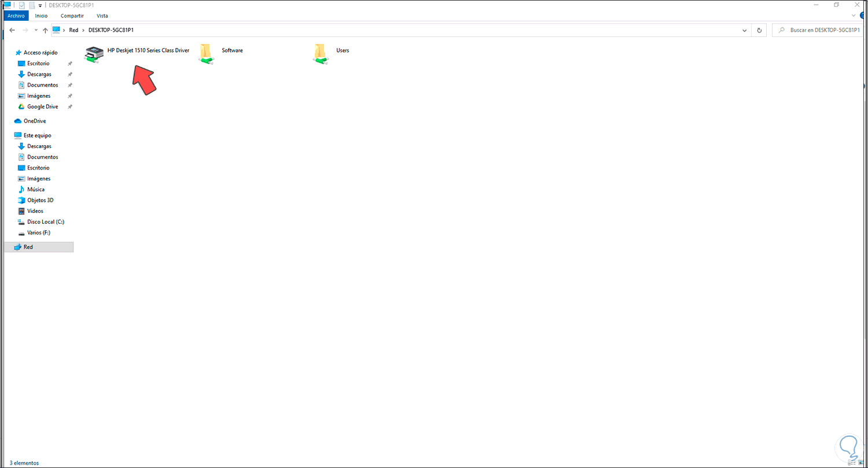Select Red in the navigation pane
This screenshot has height=468, width=868.
(x=39, y=247)
